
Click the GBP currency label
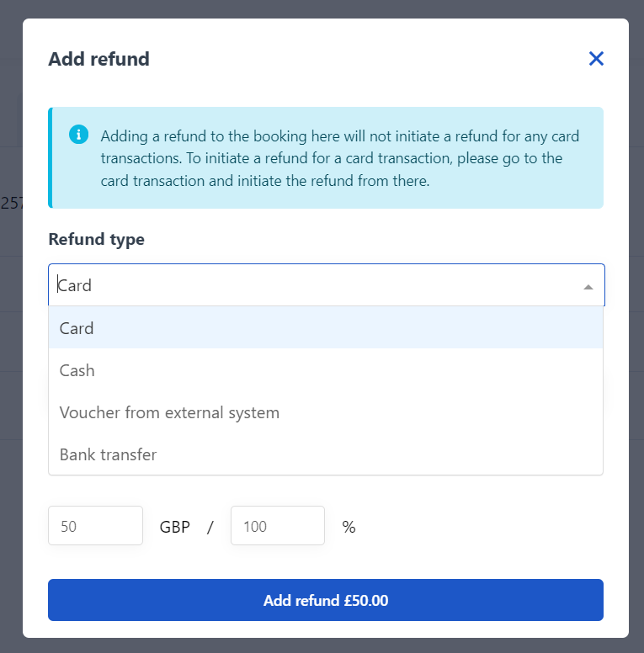click(175, 527)
